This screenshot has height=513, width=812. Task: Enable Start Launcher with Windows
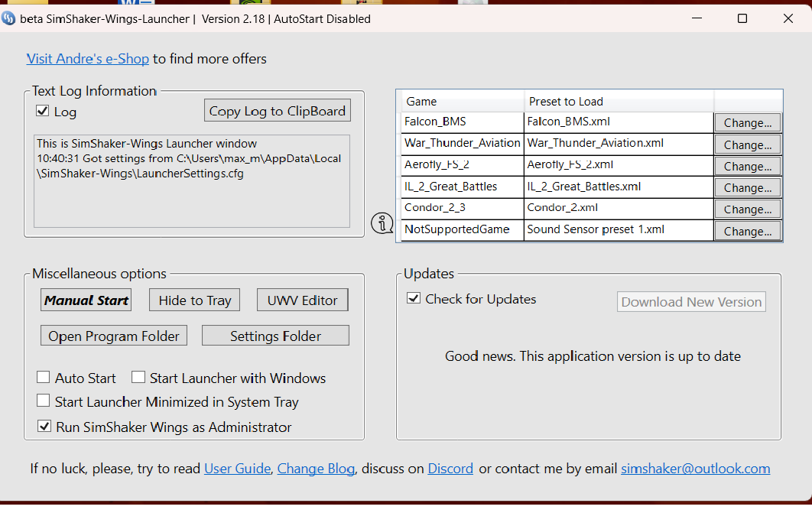point(138,377)
